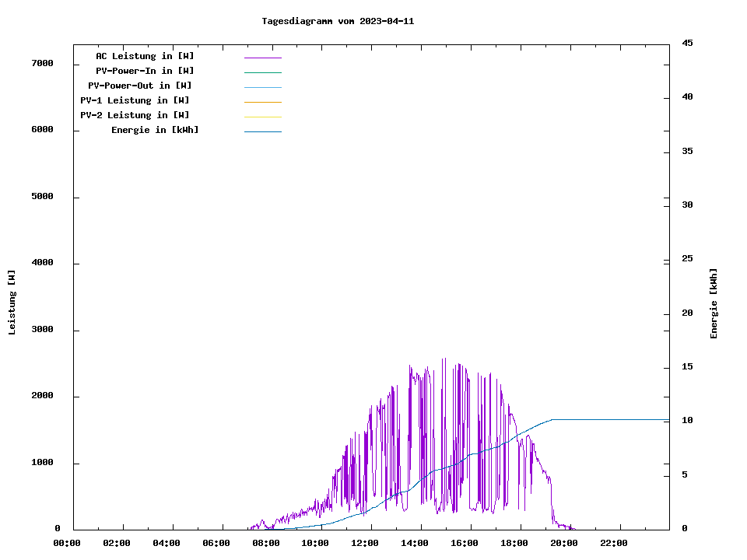Click the blue PV-Power-Out legend line
The width and height of the screenshot is (747, 560).
click(262, 87)
